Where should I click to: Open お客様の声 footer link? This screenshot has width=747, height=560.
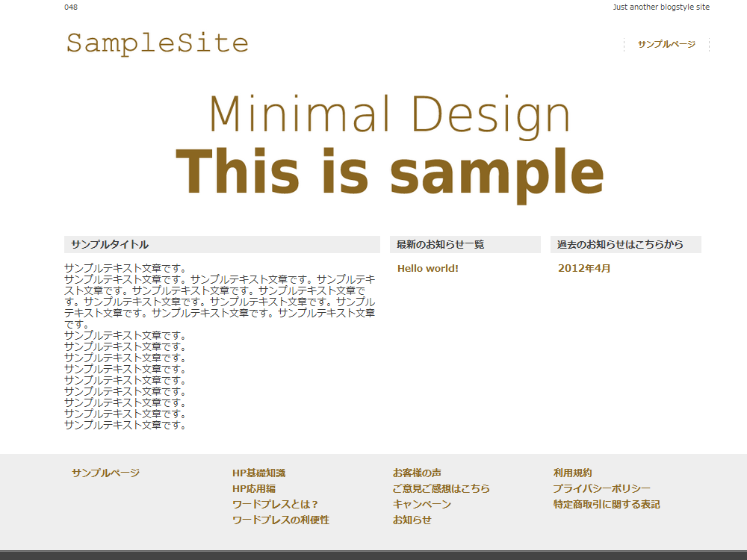(417, 473)
